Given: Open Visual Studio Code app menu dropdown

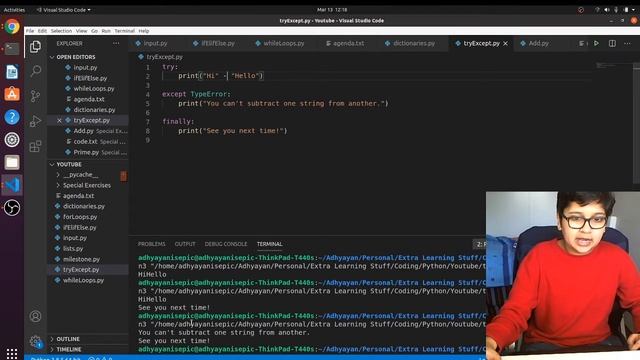Looking at the screenshot, I should (x=63, y=10).
